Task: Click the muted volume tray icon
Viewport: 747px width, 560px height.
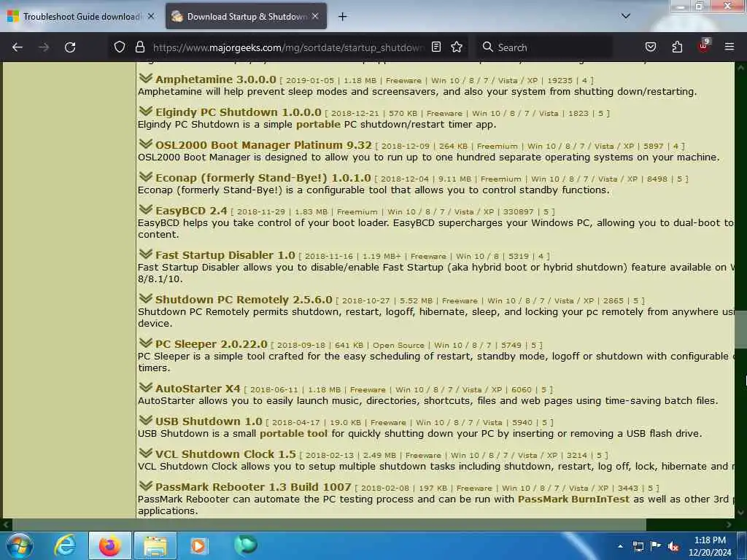Action: [x=673, y=546]
